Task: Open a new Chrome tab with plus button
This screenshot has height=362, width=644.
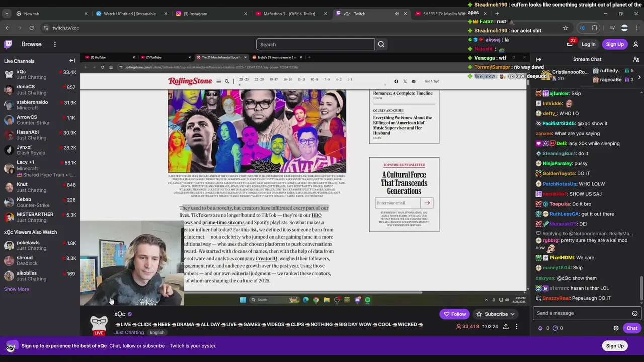Action: coord(497,14)
